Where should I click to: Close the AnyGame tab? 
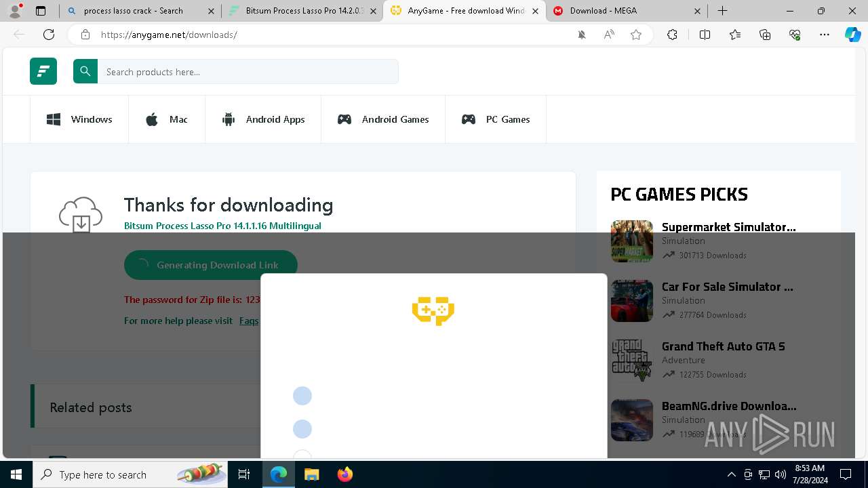536,11
